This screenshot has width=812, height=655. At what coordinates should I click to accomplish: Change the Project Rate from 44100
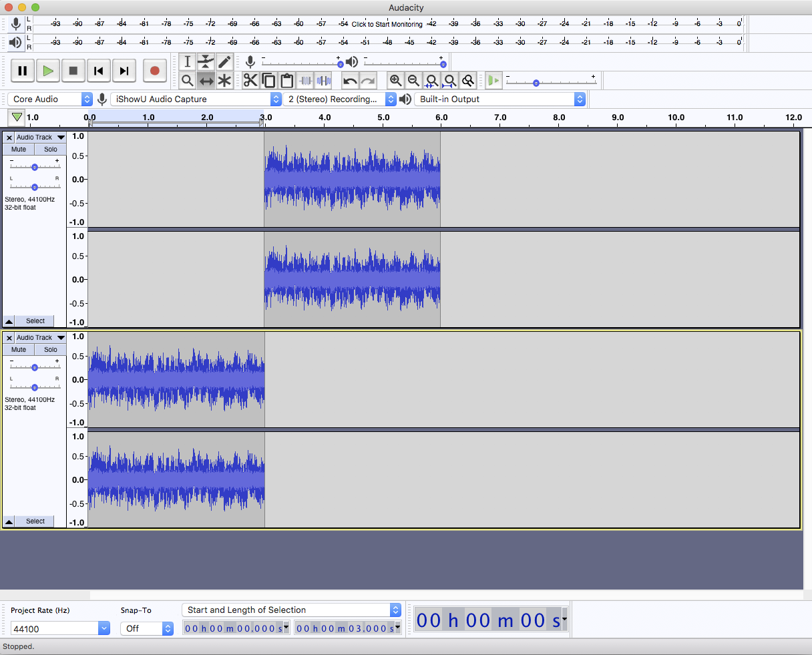pos(59,628)
